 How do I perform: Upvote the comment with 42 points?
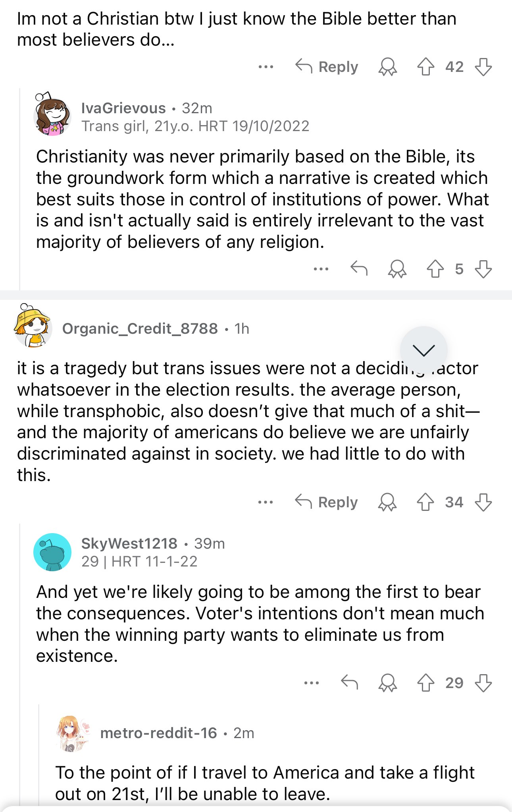425,67
